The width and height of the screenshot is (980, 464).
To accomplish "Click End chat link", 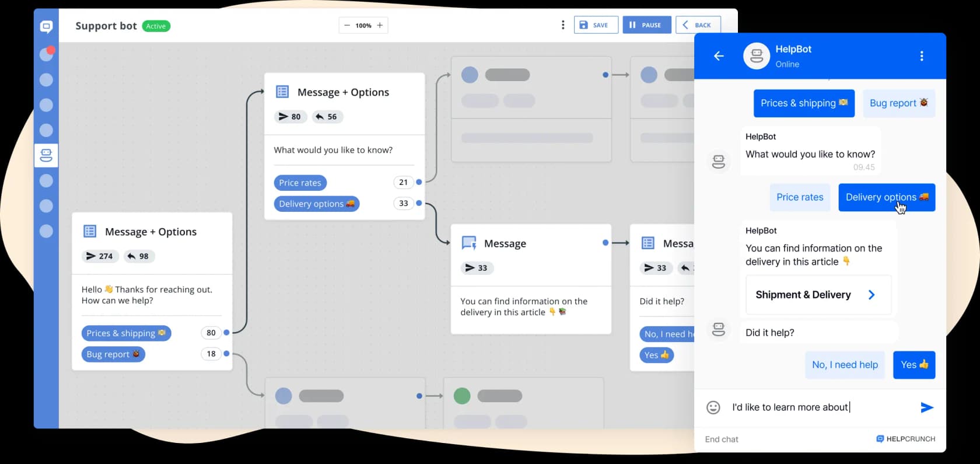I will click(x=722, y=439).
